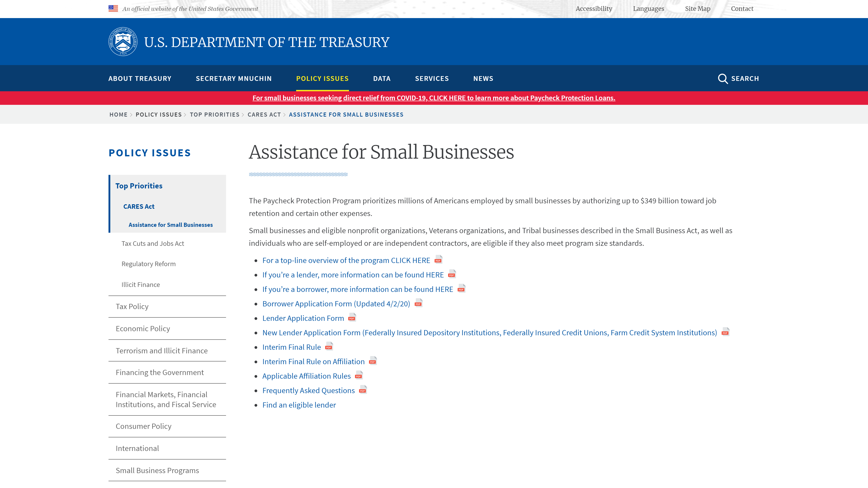The width and height of the screenshot is (868, 488).
Task: Open PDF icon beside Interim Final Rule on Affiliation
Action: (373, 361)
